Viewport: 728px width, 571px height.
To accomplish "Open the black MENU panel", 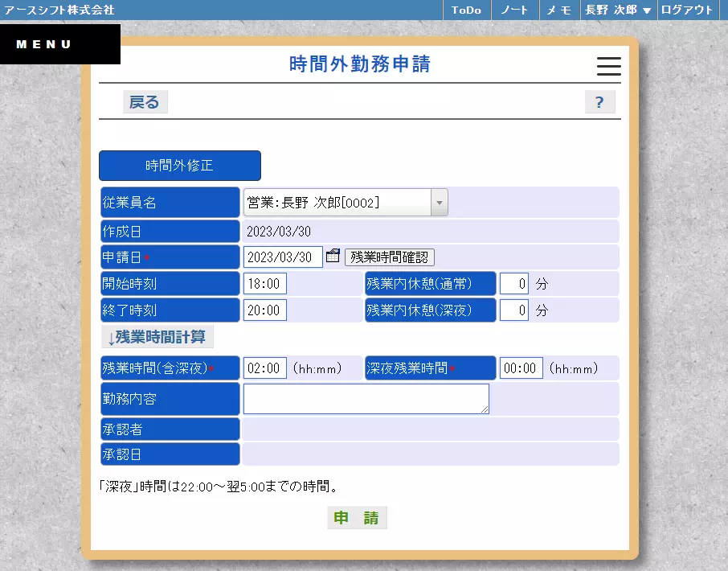I will [x=44, y=43].
